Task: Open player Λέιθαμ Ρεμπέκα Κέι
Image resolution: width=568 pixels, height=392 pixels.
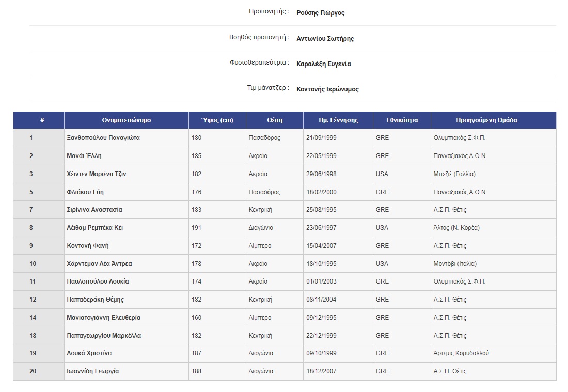Action: 95,228
